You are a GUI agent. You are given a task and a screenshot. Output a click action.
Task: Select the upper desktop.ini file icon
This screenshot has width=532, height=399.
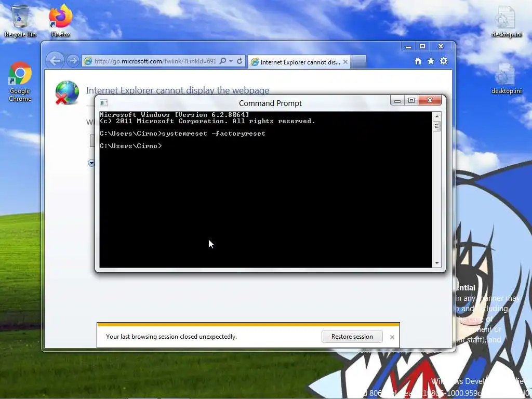pyautogui.click(x=506, y=21)
